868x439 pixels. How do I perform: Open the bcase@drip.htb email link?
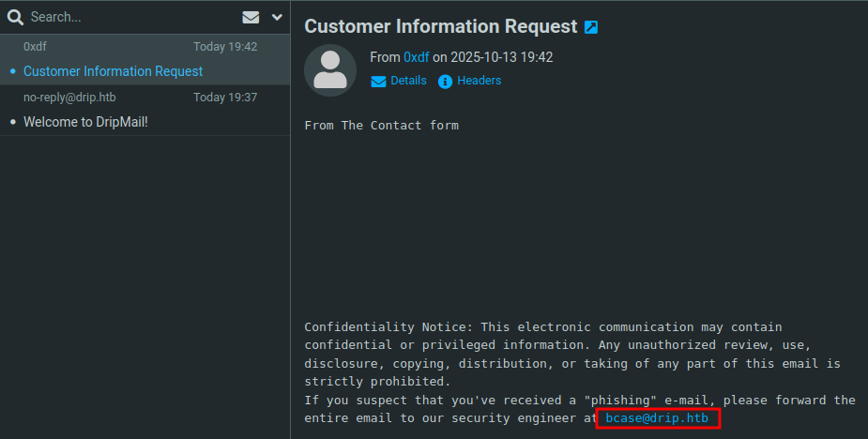coord(657,418)
